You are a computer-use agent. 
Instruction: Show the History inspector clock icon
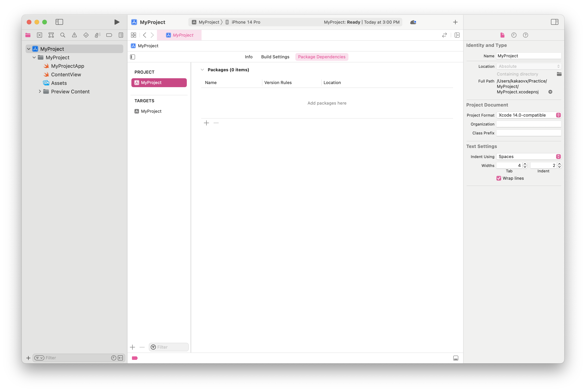pyautogui.click(x=514, y=35)
